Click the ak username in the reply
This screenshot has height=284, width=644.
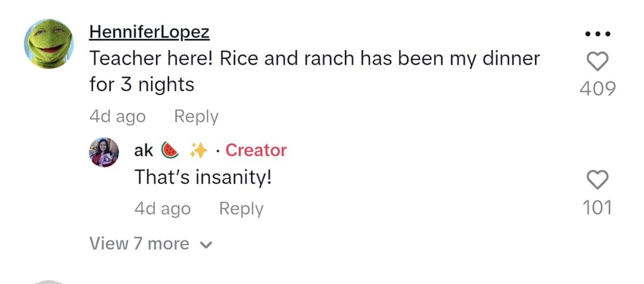tap(143, 150)
